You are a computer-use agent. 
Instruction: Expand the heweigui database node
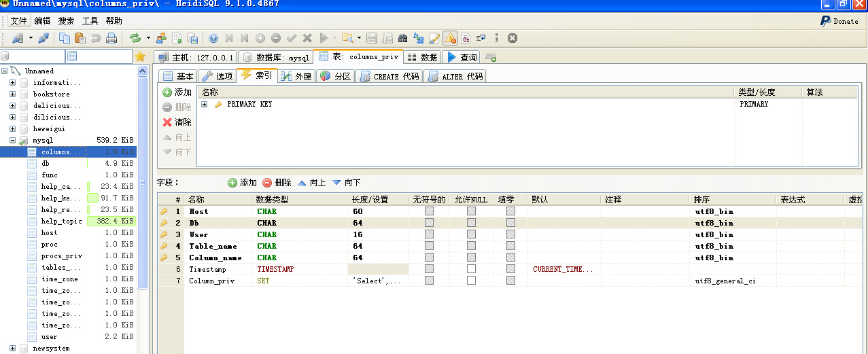pos(12,128)
